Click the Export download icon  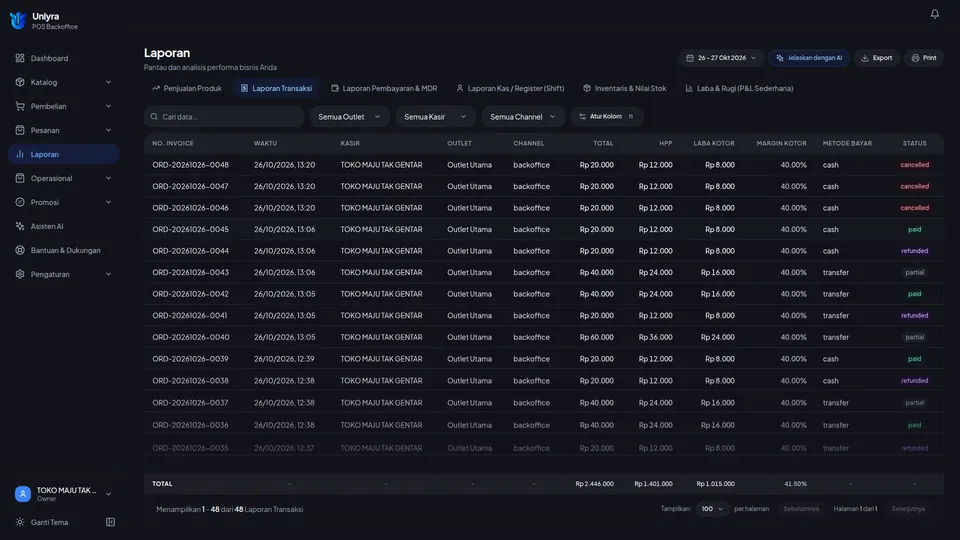864,58
